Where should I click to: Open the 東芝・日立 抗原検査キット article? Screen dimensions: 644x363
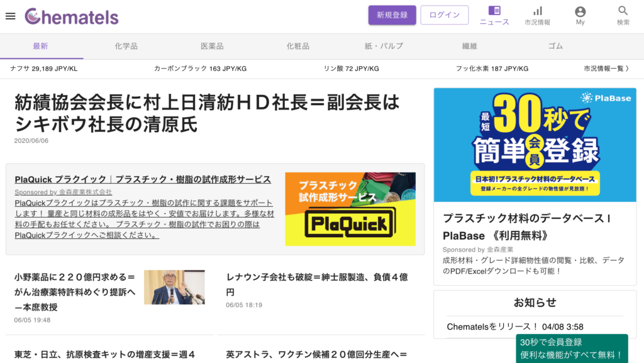[105, 354]
